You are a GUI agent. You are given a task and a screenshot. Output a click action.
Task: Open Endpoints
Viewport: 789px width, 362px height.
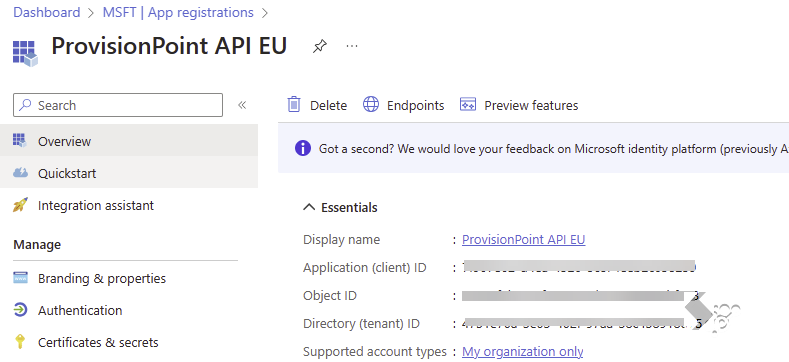(416, 105)
